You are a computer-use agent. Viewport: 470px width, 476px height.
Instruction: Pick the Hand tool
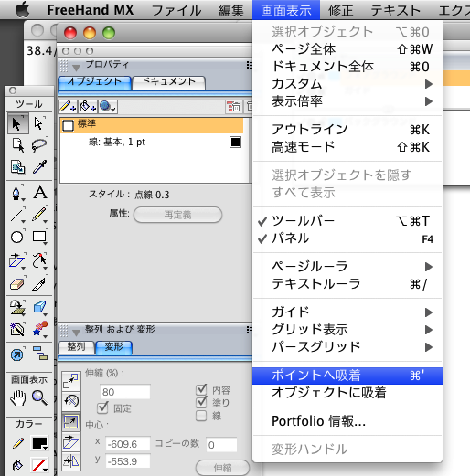click(17, 397)
